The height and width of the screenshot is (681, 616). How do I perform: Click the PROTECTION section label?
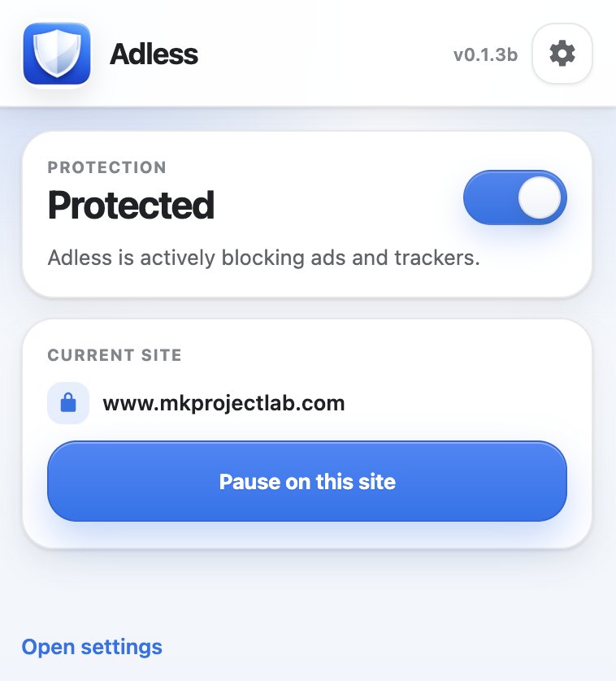click(x=106, y=167)
